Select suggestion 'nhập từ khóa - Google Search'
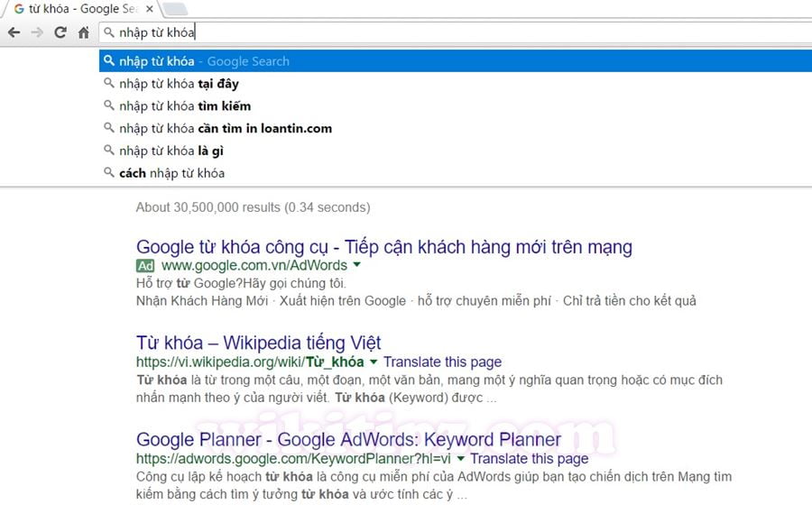The height and width of the screenshot is (513, 812). click(456, 61)
